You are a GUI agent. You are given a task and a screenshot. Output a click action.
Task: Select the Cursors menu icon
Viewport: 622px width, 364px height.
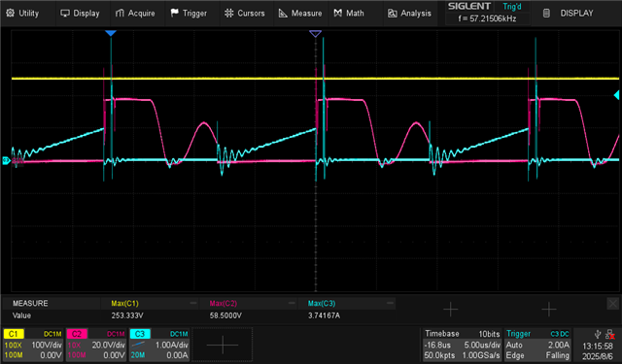229,13
